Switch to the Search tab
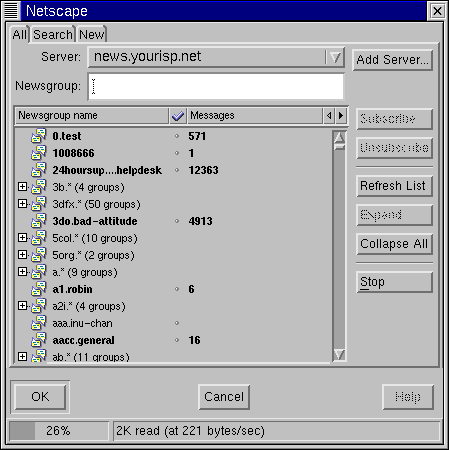This screenshot has width=449, height=450. (x=53, y=35)
